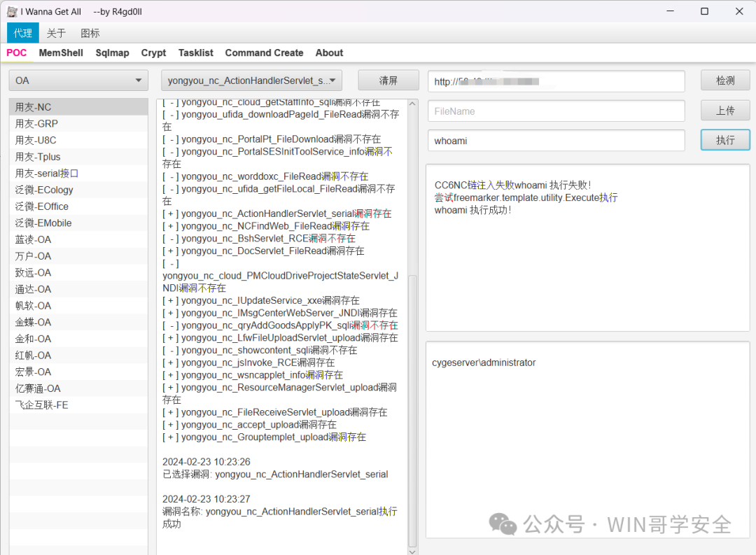Focus the whoami command input field
Screen dimensions: 756x555
click(556, 141)
